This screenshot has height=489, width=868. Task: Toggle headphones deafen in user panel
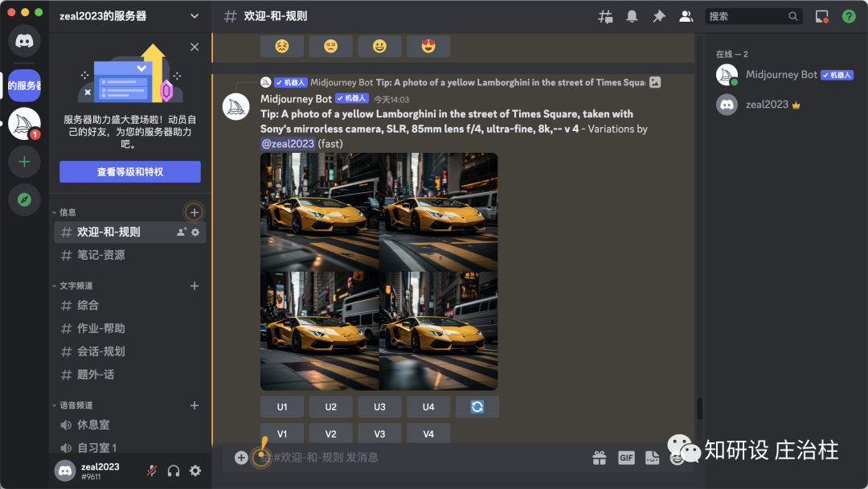[174, 471]
